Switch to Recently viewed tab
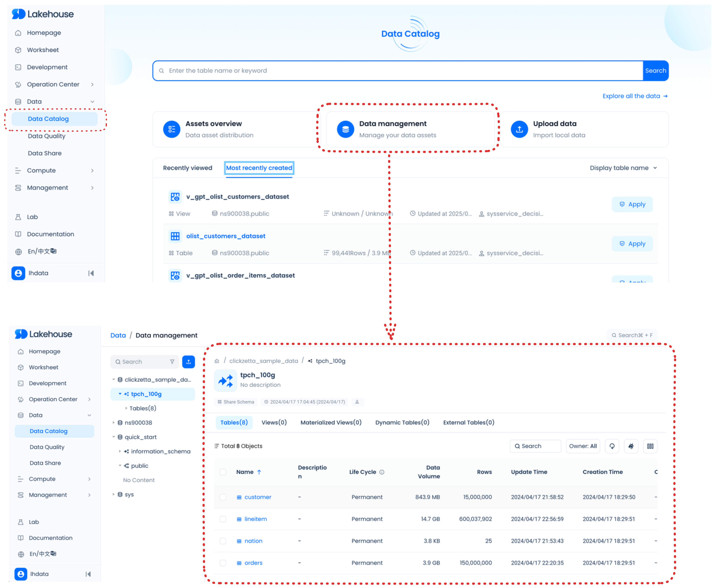The height and width of the screenshot is (588, 716). click(x=187, y=168)
